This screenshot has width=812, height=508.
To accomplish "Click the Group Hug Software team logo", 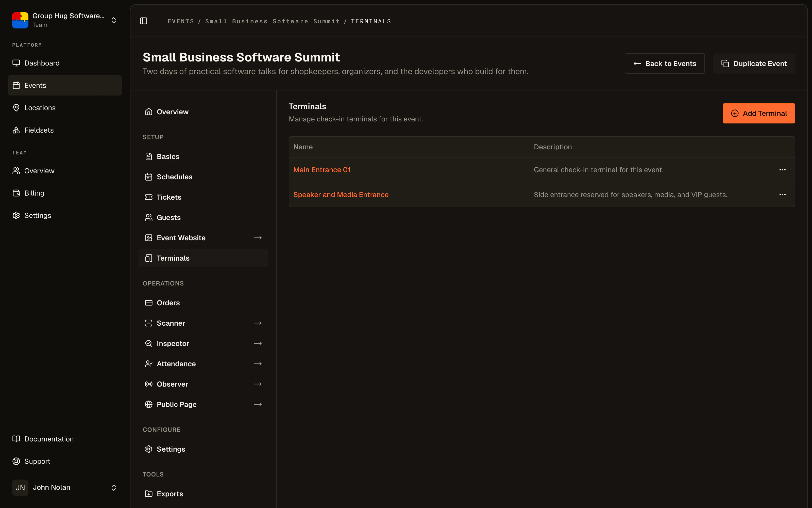I will (x=20, y=20).
